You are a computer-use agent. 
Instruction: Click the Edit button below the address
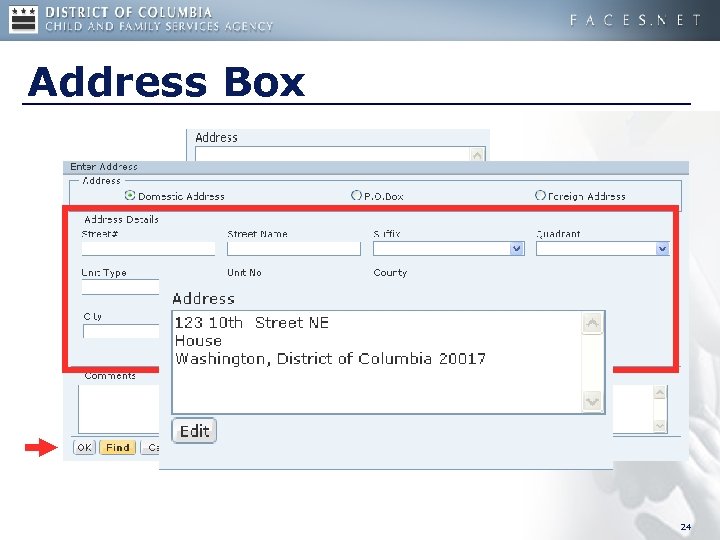coord(194,431)
